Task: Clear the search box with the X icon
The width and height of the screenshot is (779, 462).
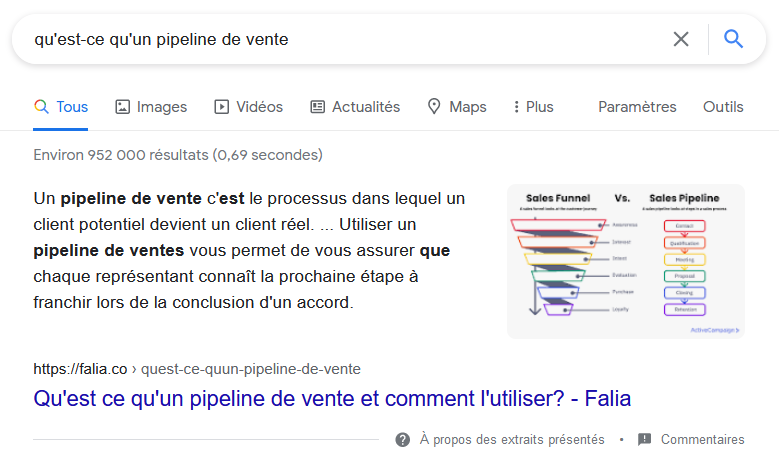Action: tap(681, 39)
